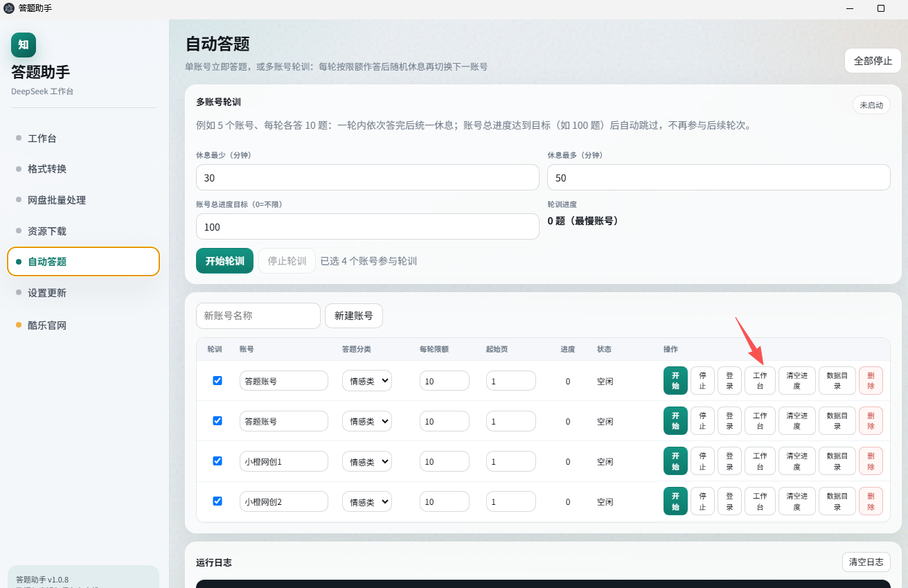908x588 pixels.
Task: Click 停止 for 小橙网创2 account
Action: 702,501
